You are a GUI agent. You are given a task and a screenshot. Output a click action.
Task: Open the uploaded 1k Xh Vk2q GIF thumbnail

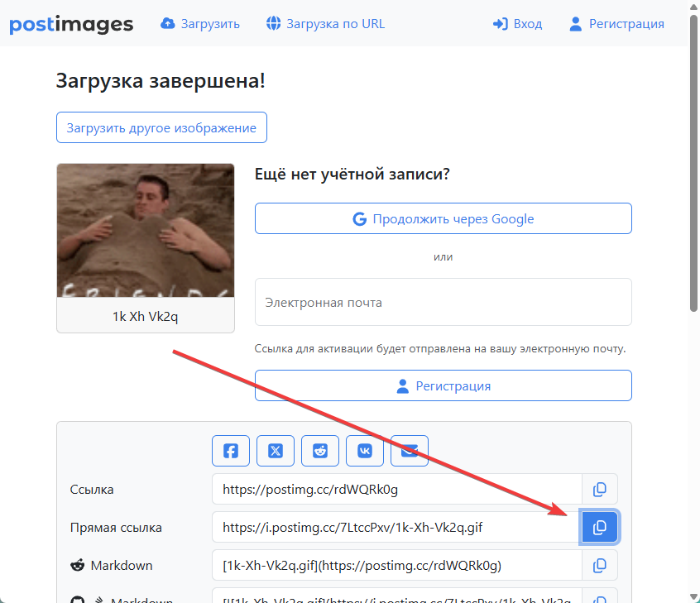[x=145, y=231]
